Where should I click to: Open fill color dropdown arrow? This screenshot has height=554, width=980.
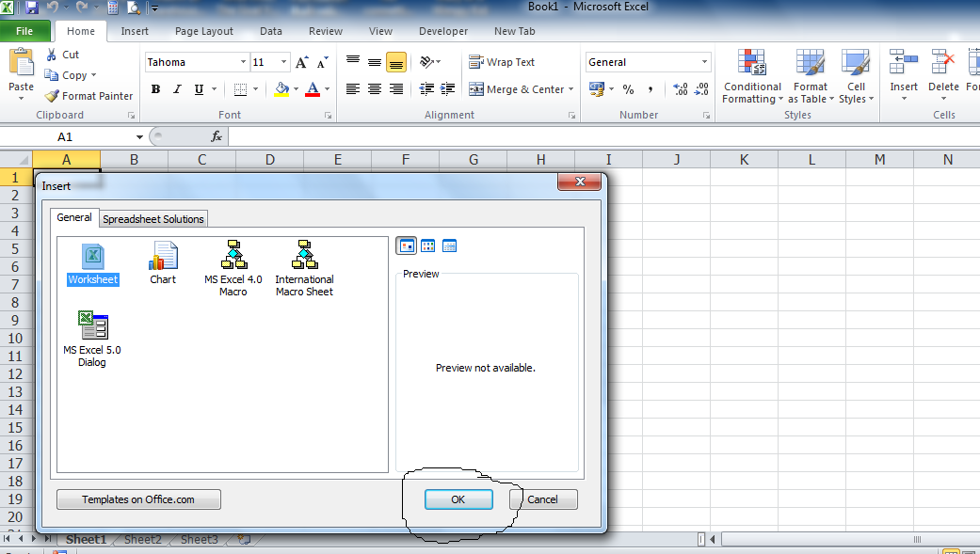coord(297,89)
